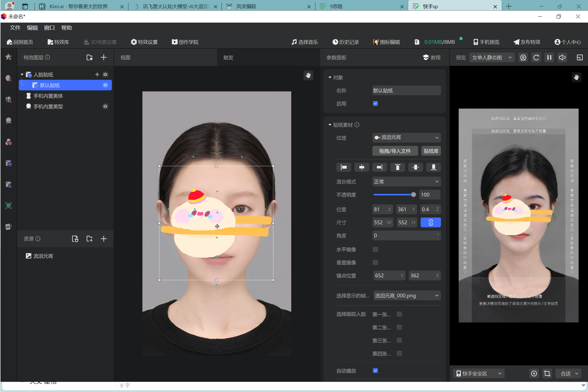
Task: Open the 快手安全区 dropdown
Action: point(479,373)
